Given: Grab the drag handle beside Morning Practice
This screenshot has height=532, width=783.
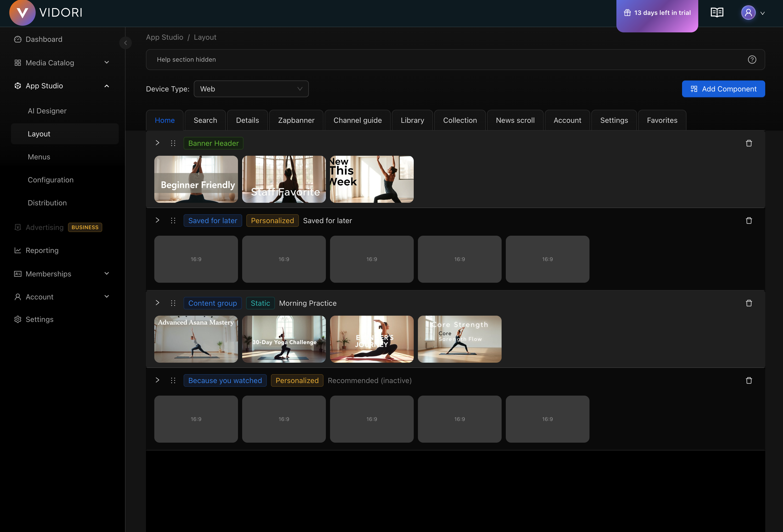Looking at the screenshot, I should click(173, 303).
